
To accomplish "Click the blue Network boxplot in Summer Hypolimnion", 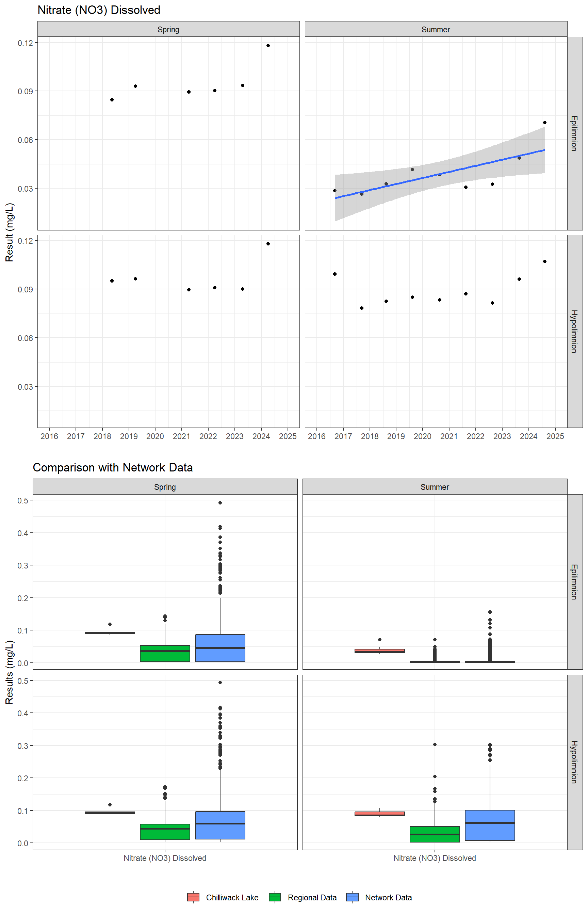I will pos(490,825).
